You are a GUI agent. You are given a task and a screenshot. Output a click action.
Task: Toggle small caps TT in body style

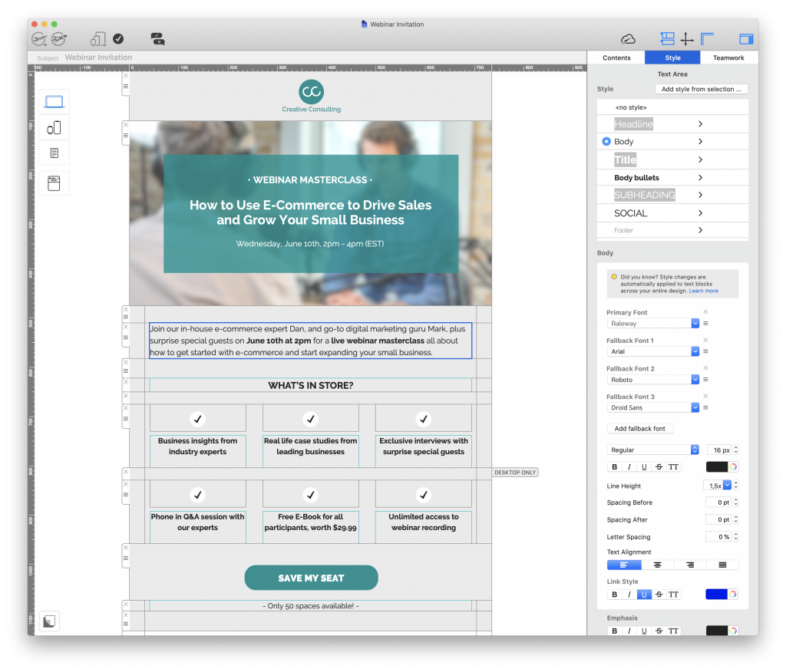(x=673, y=466)
